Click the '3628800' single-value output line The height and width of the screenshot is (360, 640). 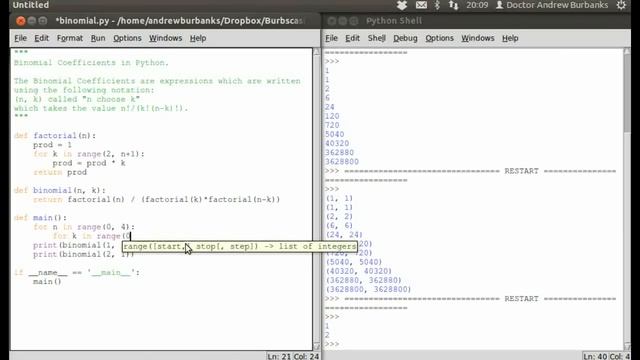(x=342, y=162)
